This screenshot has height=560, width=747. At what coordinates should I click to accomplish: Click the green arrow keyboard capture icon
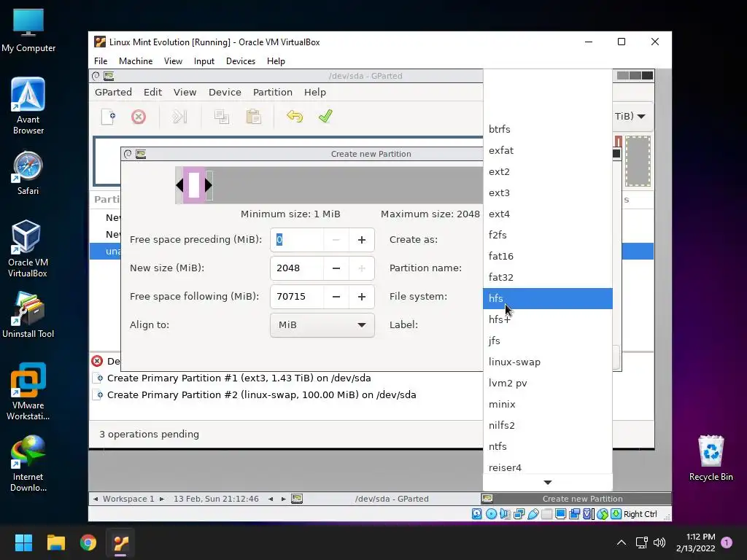[x=616, y=514]
